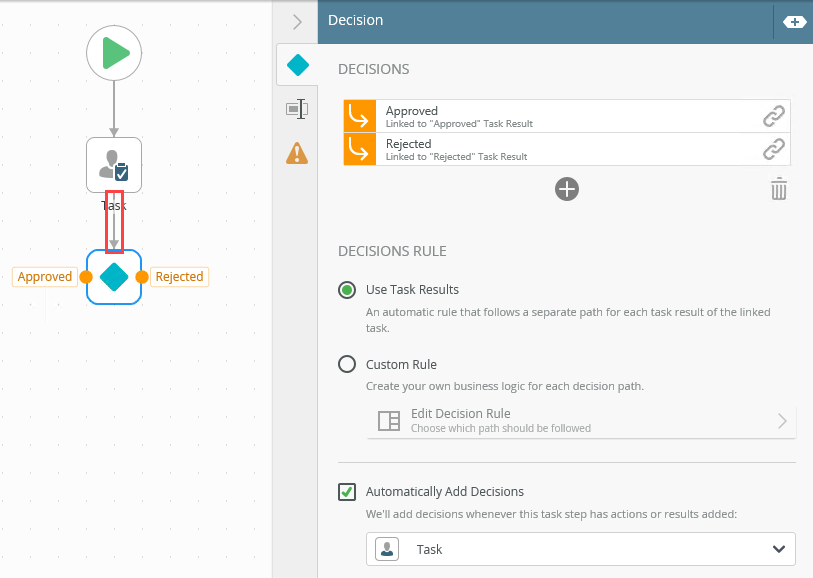Select the Decision diamond node
This screenshot has height=578, width=813.
click(x=114, y=277)
